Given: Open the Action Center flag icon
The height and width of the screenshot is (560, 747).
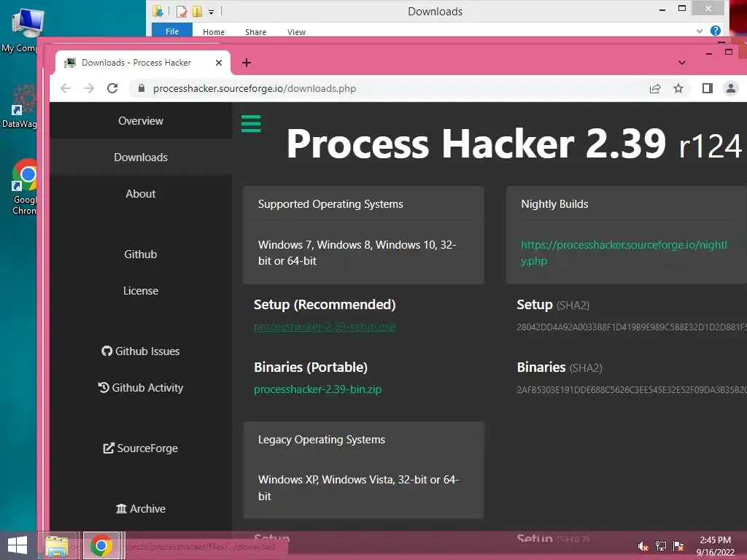Looking at the screenshot, I should 678,546.
